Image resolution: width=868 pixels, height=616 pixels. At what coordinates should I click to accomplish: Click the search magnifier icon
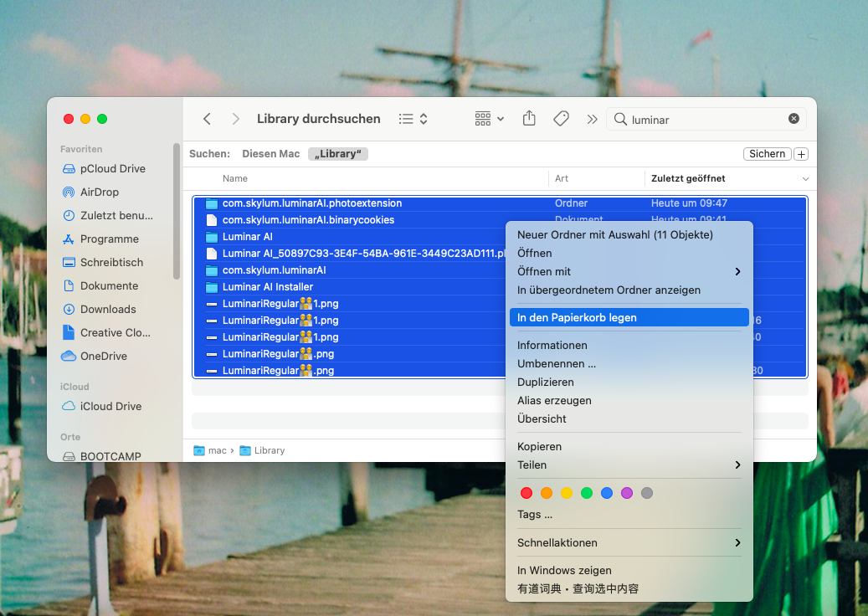point(620,119)
